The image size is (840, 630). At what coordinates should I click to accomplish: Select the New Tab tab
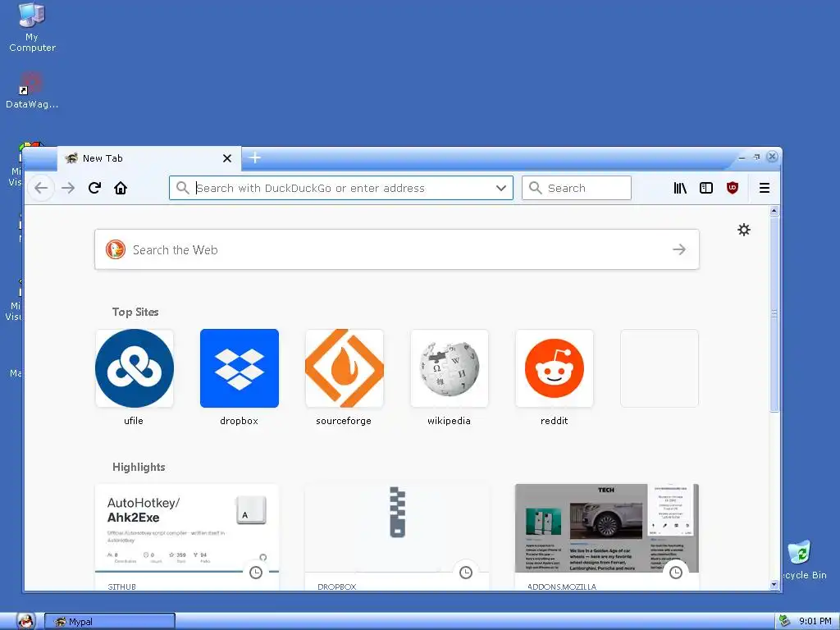(149, 158)
